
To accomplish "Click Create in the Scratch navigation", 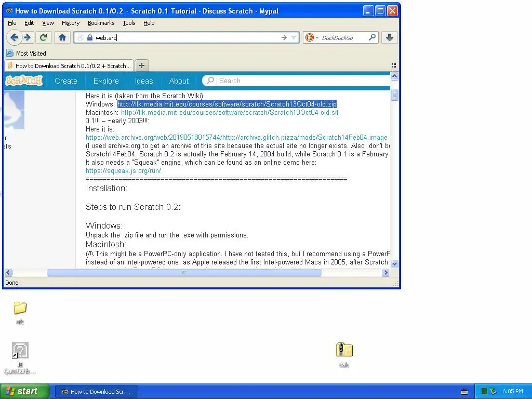I will tap(66, 81).
